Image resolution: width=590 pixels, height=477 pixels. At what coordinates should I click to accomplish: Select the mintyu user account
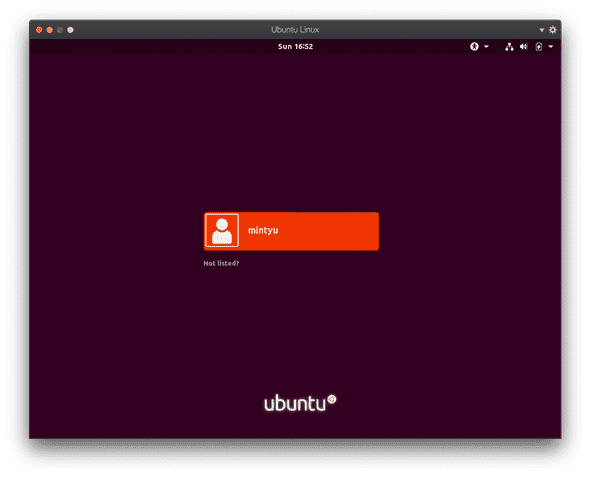(291, 231)
